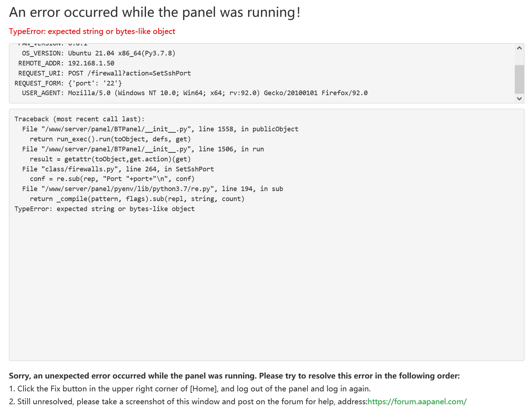Click the "conf = re.sub" code line
This screenshot has width=528, height=420.
coord(112,179)
